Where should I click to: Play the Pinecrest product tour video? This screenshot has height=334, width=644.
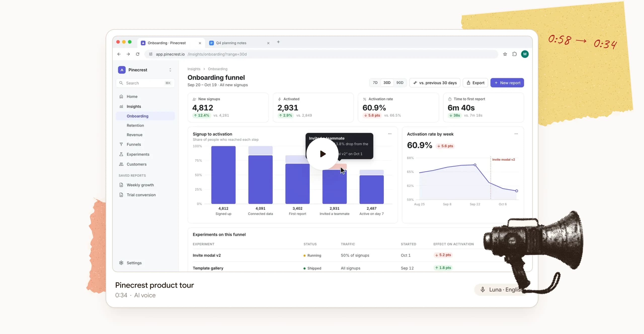(322, 154)
